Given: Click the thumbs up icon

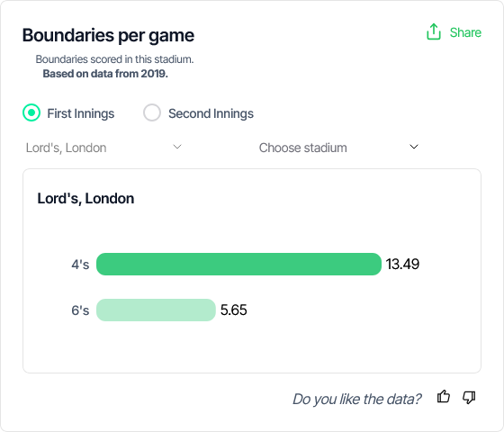Looking at the screenshot, I should (444, 397).
